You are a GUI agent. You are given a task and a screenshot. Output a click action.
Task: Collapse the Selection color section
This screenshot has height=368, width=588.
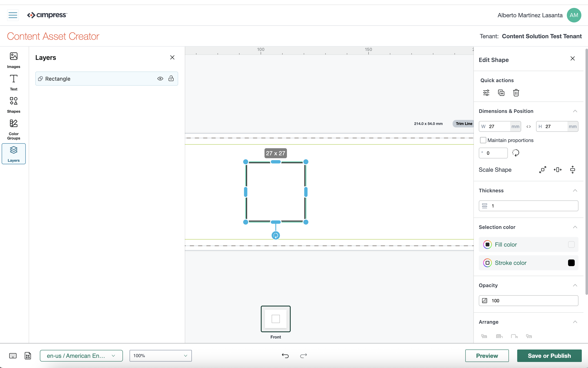click(x=575, y=227)
